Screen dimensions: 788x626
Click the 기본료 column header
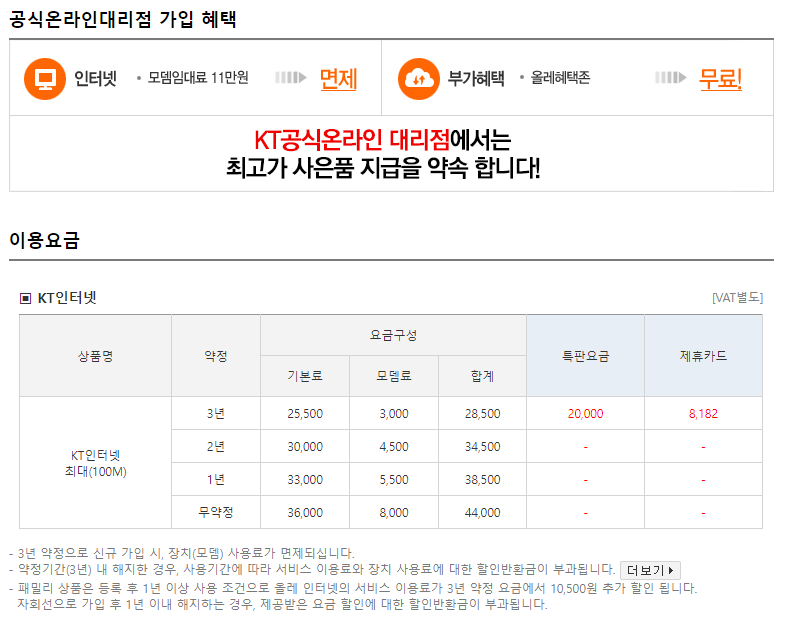click(x=305, y=376)
